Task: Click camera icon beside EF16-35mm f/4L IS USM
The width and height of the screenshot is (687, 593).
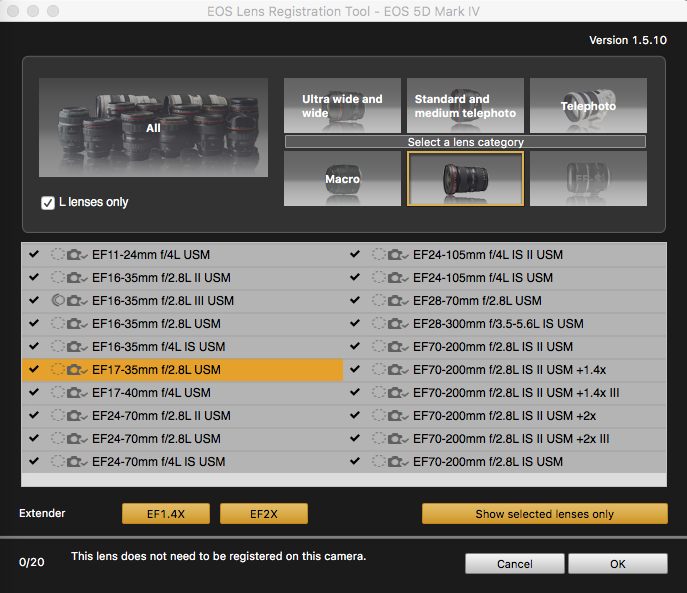Action: coord(77,347)
